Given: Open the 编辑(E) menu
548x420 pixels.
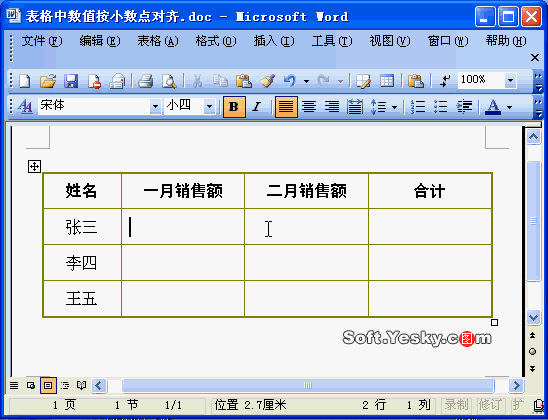Looking at the screenshot, I should 100,42.
